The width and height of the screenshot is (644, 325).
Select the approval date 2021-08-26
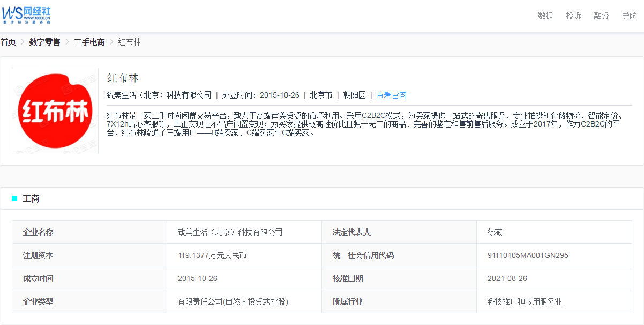[554, 278]
